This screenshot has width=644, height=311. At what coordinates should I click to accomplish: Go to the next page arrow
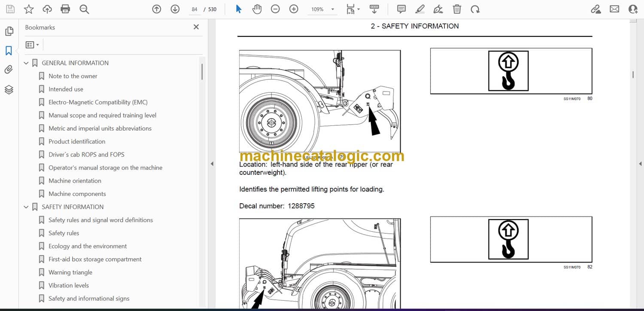[175, 9]
